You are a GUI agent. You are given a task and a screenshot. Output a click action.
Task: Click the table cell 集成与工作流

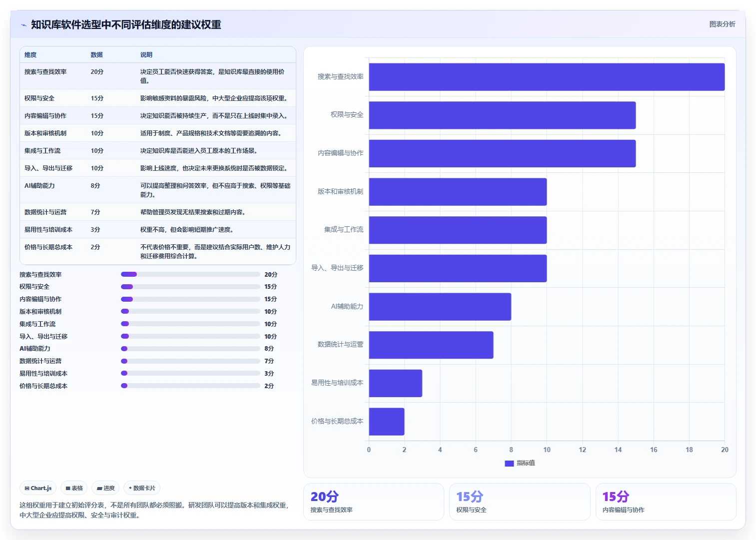42,151
